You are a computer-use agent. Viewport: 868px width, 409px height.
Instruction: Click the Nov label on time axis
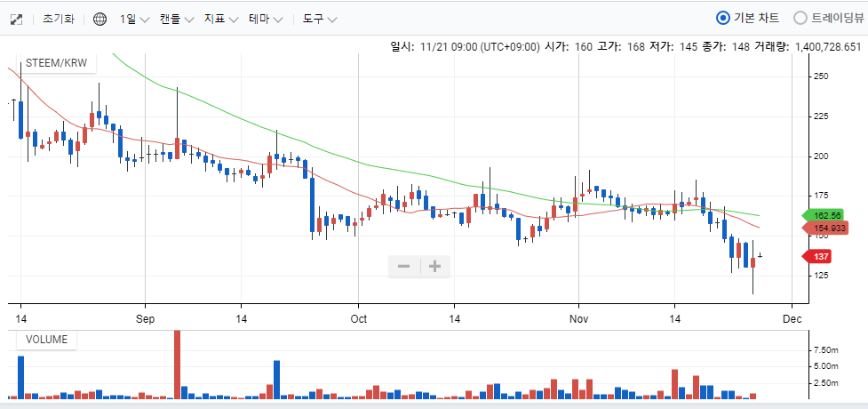(578, 319)
